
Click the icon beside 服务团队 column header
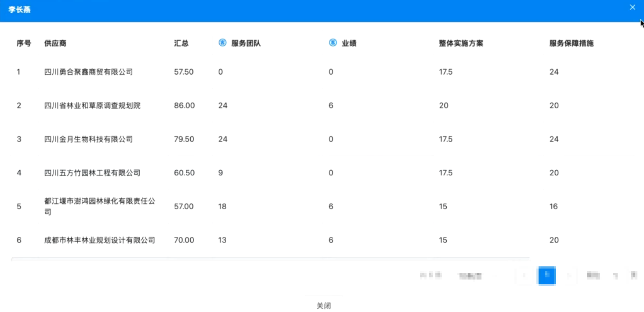[x=222, y=43]
